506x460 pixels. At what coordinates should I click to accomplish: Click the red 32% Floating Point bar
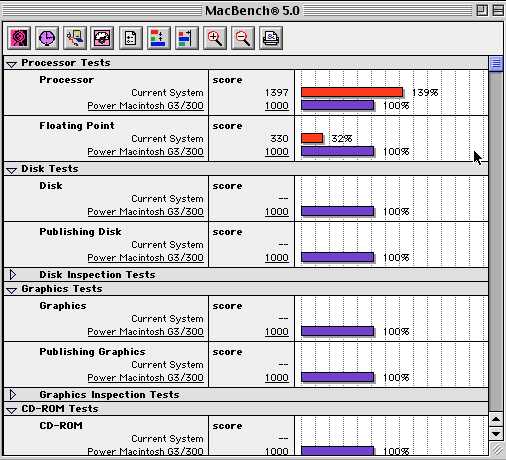(x=312, y=138)
